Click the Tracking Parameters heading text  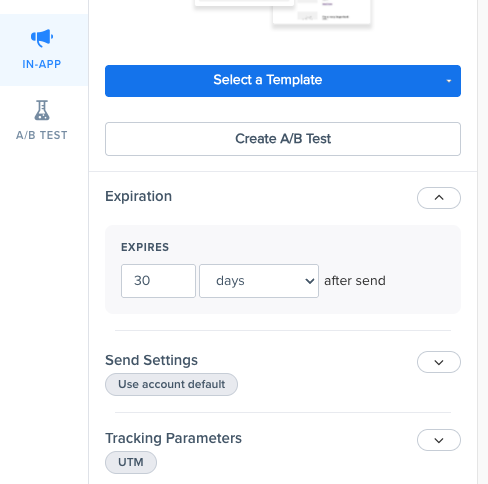pyautogui.click(x=173, y=438)
